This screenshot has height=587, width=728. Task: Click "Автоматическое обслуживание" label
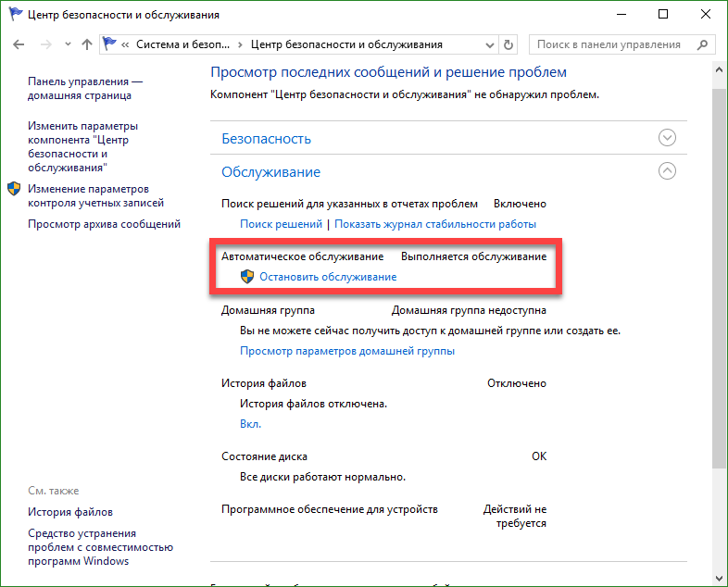[x=302, y=256]
